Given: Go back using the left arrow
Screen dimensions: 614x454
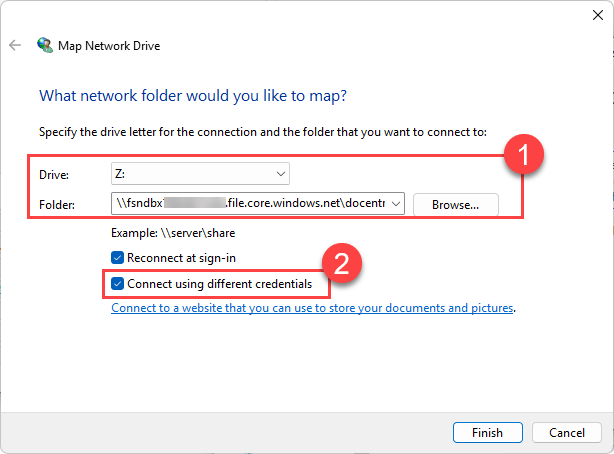Looking at the screenshot, I should [15, 45].
